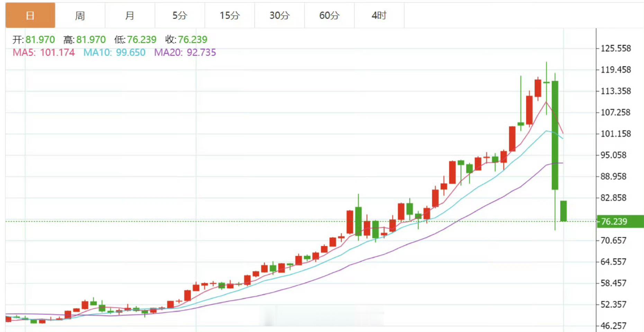Click the 46.257 price axis label
Viewport: 644px width, 332px height.
614,326
